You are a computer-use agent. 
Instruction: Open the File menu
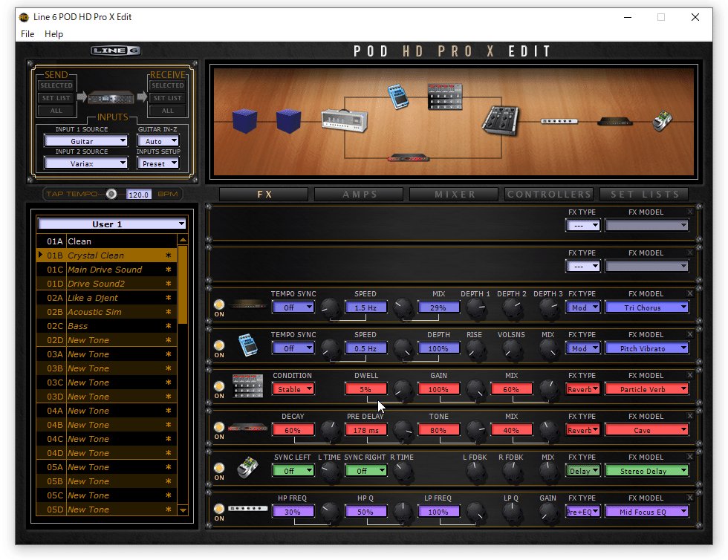point(27,34)
